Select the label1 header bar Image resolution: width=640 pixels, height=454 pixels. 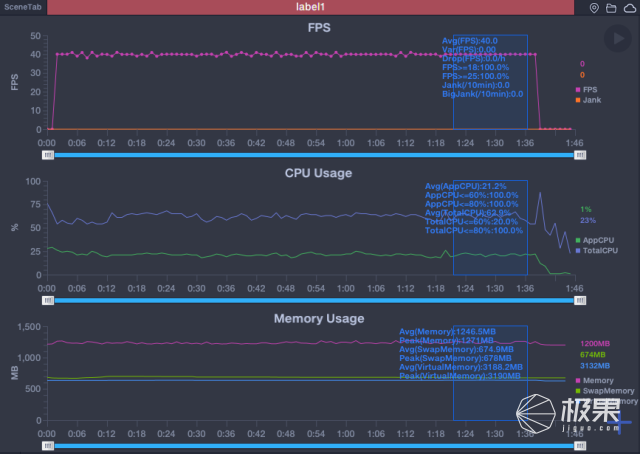tap(310, 7)
